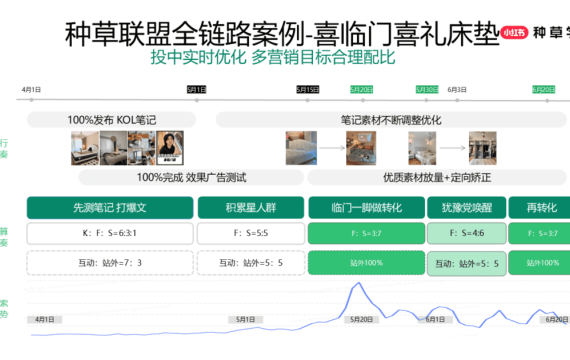Open the wardrobe room thumbnail
This screenshot has width=570, height=360.
click(483, 148)
